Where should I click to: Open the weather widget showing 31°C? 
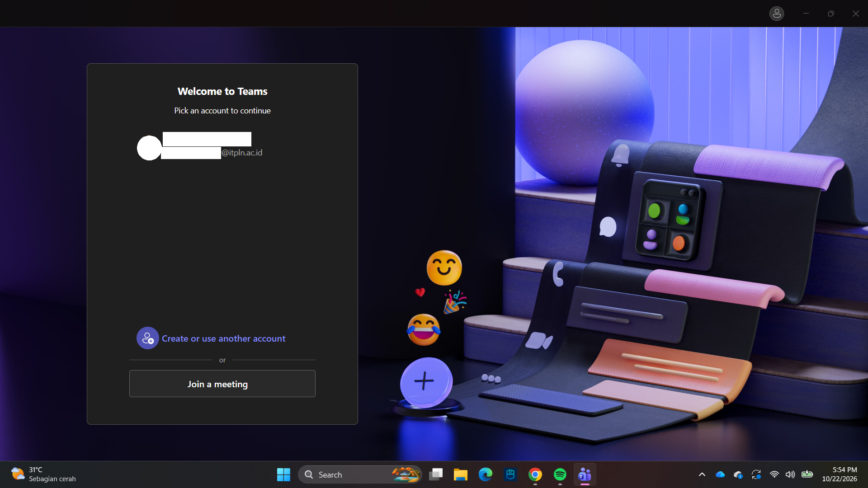44,474
